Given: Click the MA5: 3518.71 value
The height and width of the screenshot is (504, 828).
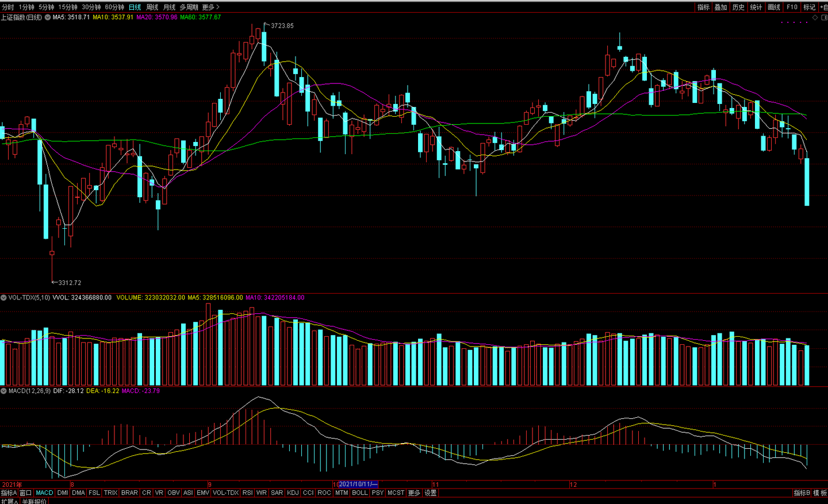Looking at the screenshot, I should tap(71, 17).
